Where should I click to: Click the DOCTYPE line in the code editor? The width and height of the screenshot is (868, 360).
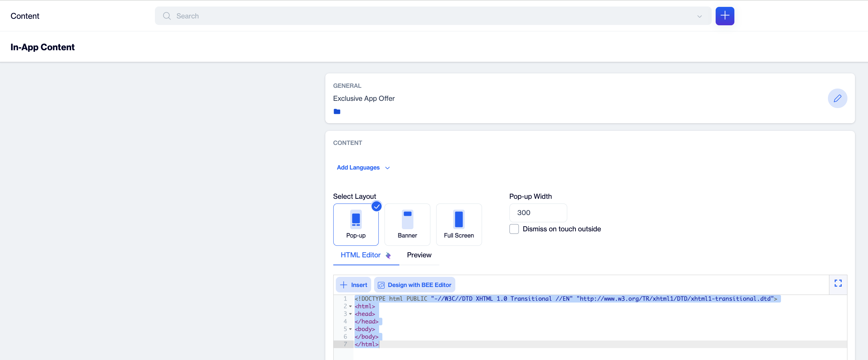pos(566,299)
